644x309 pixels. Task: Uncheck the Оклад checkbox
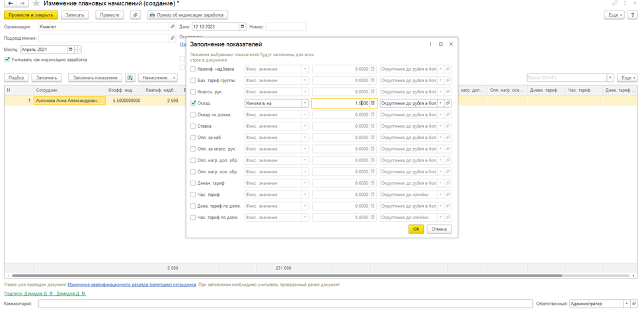[x=193, y=103]
